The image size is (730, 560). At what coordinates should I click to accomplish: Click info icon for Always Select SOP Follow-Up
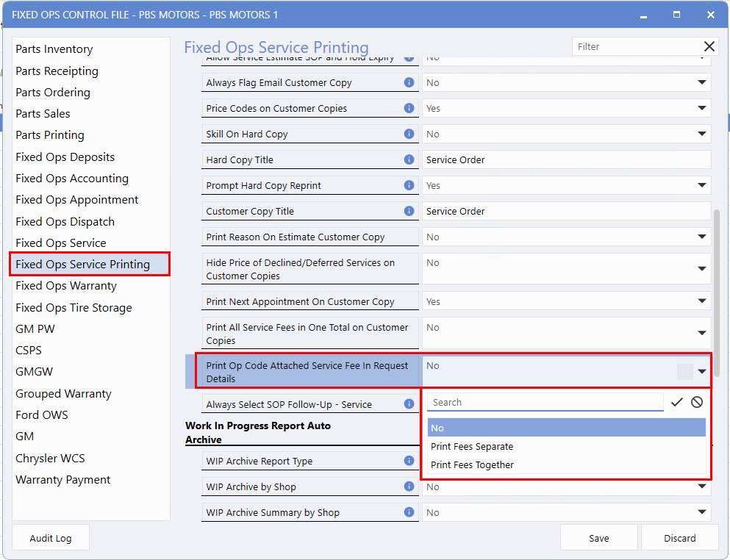point(409,403)
